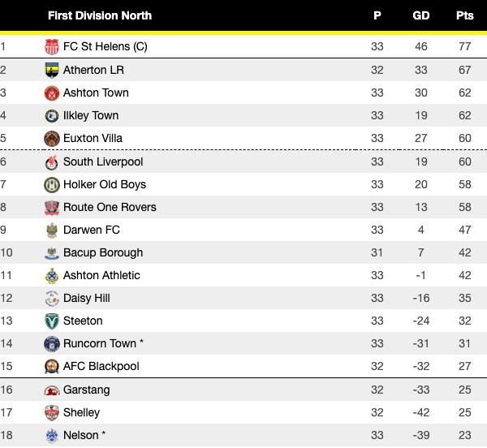Select the Holker Old Boys crest

click(x=52, y=184)
